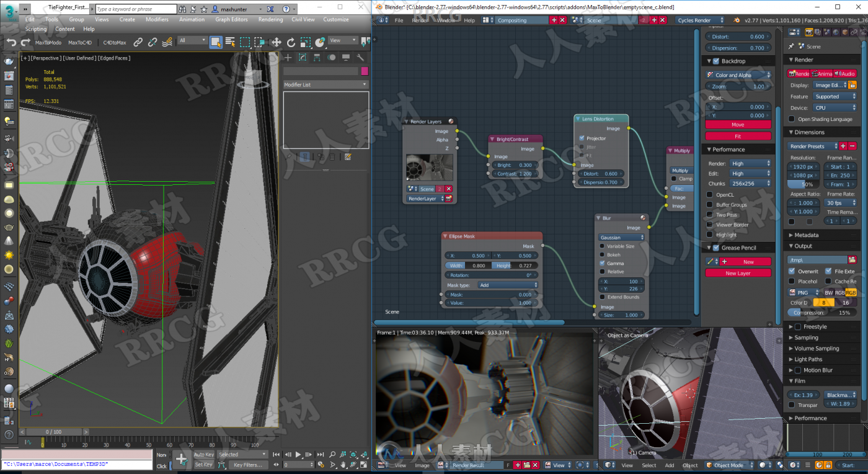
Task: Enable the OpenCL checkbox
Action: click(710, 195)
